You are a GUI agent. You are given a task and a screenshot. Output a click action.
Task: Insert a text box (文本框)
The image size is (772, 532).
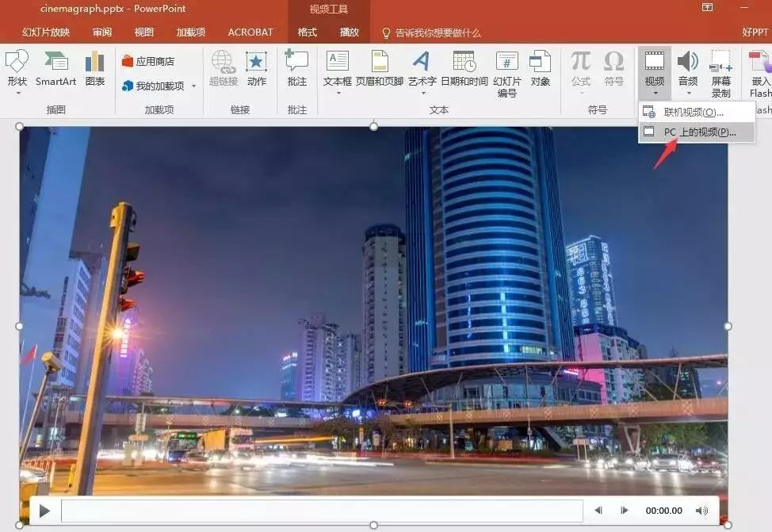(338, 71)
